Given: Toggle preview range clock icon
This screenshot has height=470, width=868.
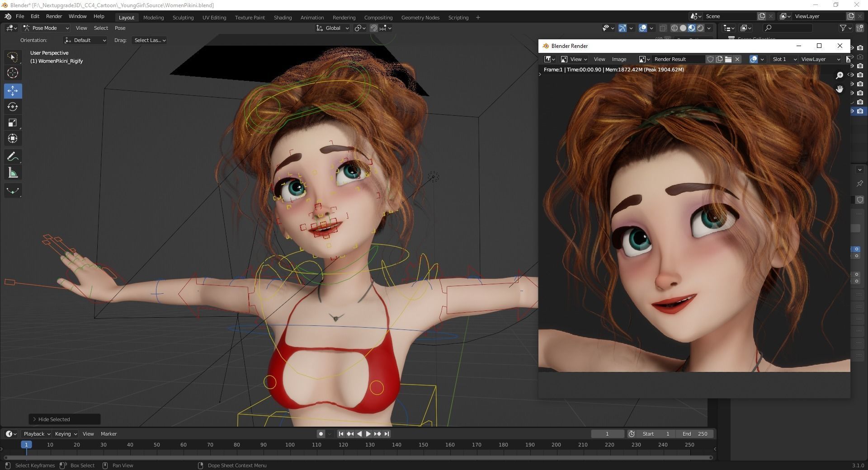Looking at the screenshot, I should tap(632, 434).
